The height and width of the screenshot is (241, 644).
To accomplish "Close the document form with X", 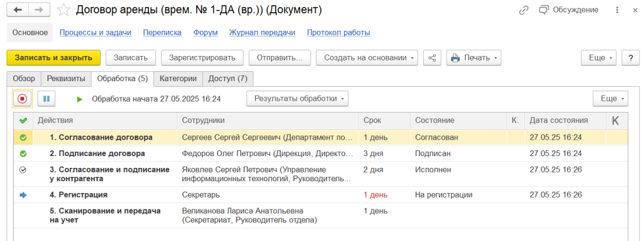I will point(635,11).
